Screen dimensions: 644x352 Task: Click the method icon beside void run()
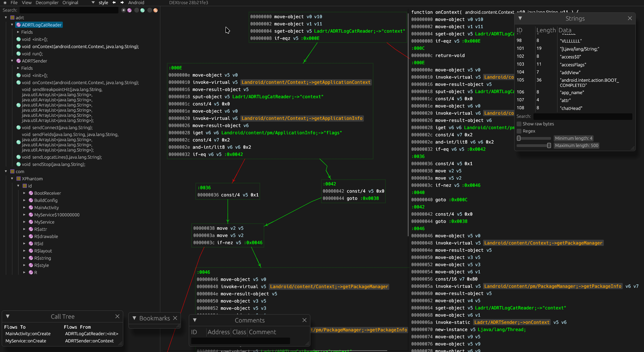click(x=19, y=54)
